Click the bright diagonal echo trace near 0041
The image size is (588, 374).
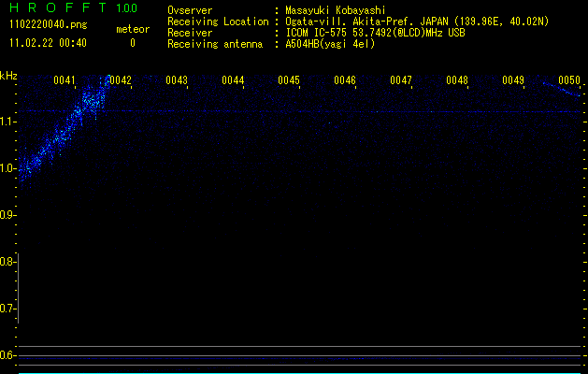coord(64,131)
